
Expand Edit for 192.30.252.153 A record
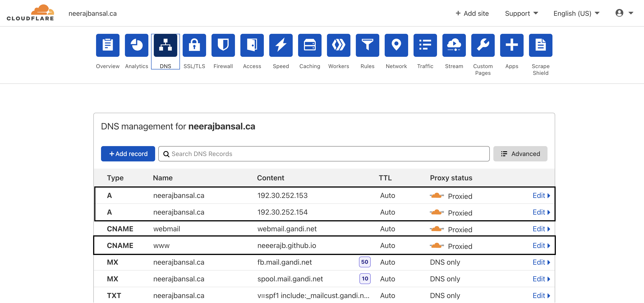coord(541,195)
